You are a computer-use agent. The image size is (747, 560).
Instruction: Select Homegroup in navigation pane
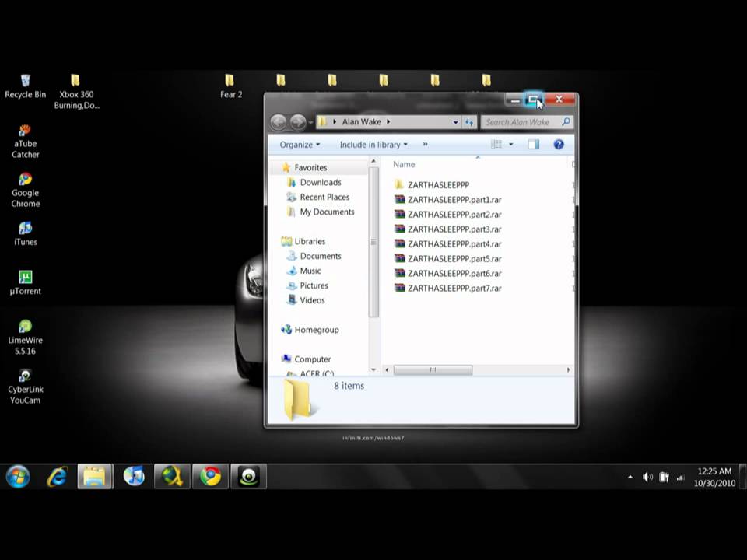pyautogui.click(x=316, y=330)
